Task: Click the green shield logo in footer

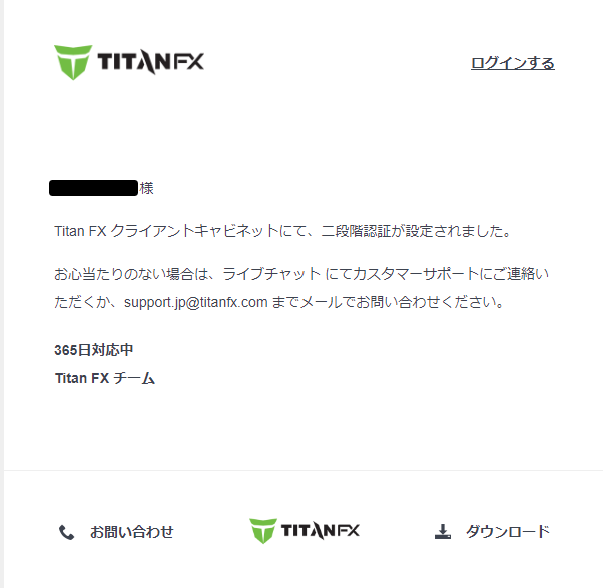Action: (x=263, y=531)
